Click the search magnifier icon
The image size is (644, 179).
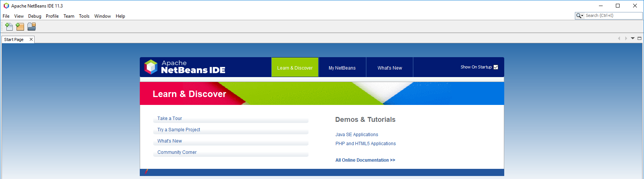[x=579, y=15]
